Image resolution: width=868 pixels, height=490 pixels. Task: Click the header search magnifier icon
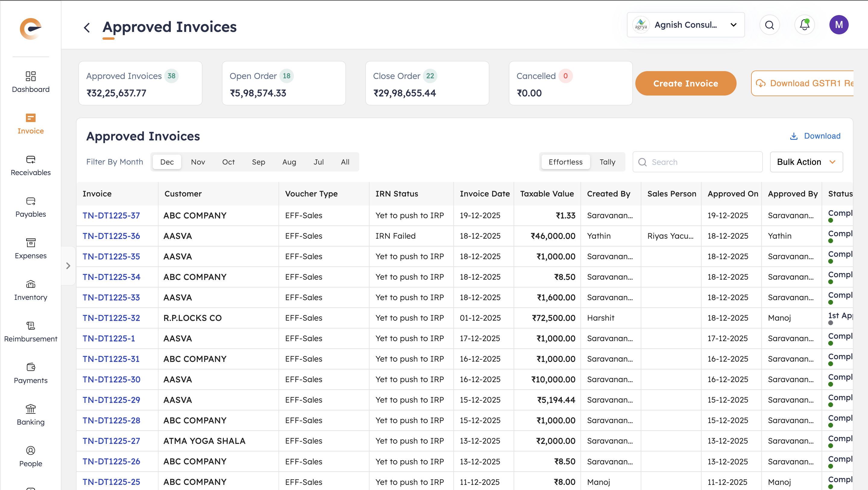(769, 25)
